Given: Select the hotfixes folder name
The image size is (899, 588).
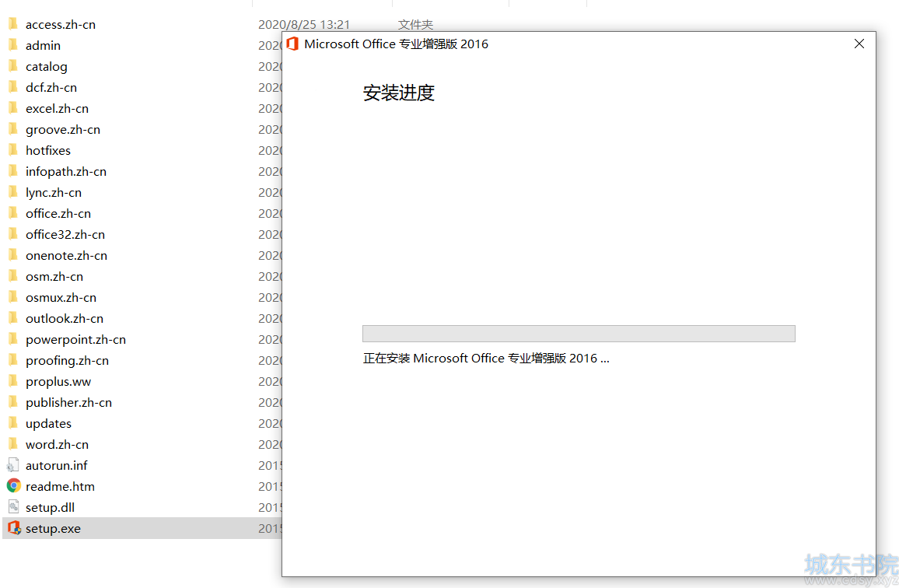Looking at the screenshot, I should 48,150.
